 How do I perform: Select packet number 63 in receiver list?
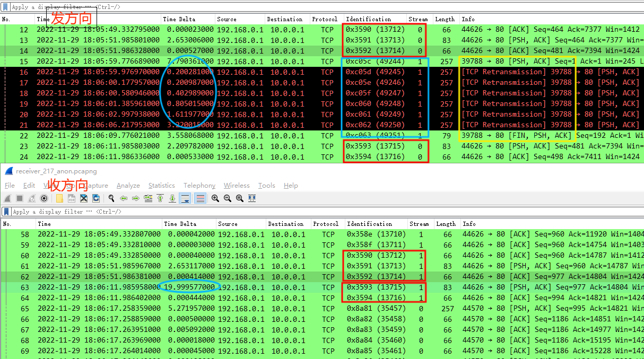coord(159,287)
